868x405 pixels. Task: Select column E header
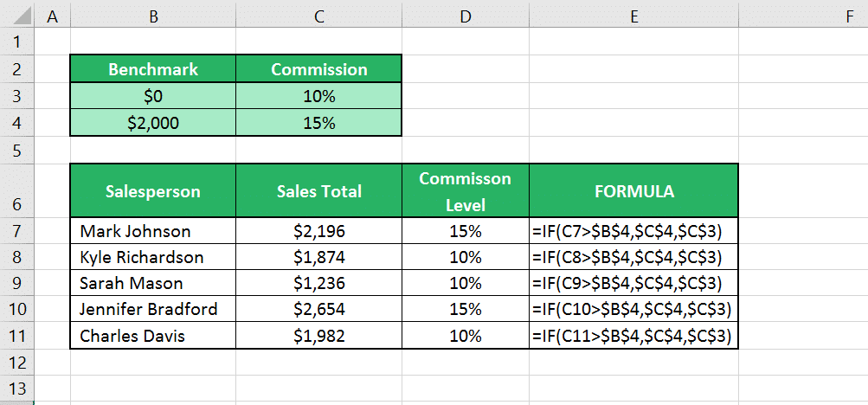(x=633, y=15)
